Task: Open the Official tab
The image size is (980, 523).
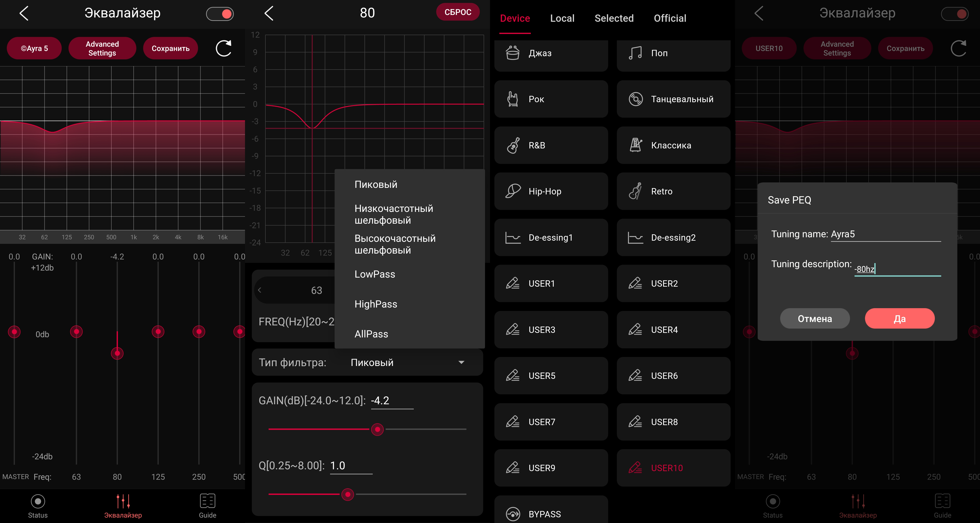Action: [x=670, y=18]
